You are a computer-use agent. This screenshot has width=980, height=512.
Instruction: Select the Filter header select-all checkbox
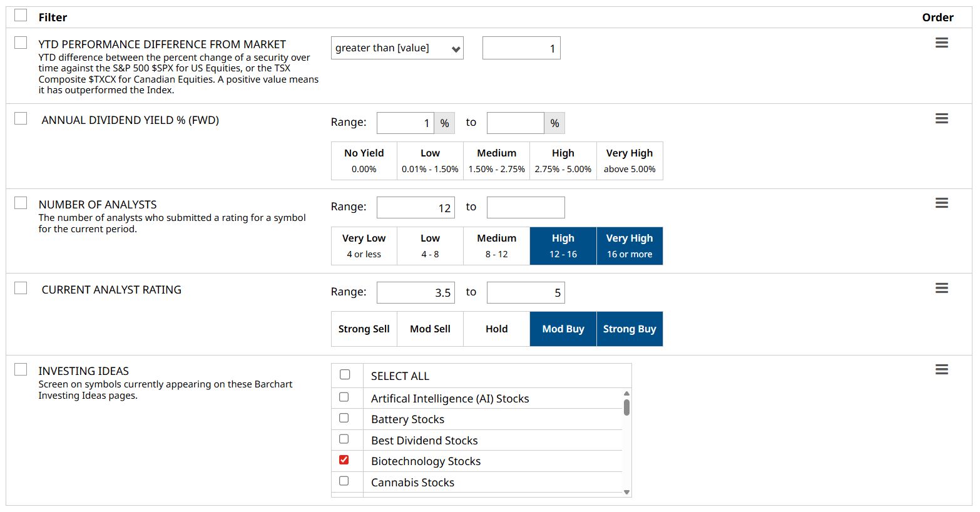point(21,15)
